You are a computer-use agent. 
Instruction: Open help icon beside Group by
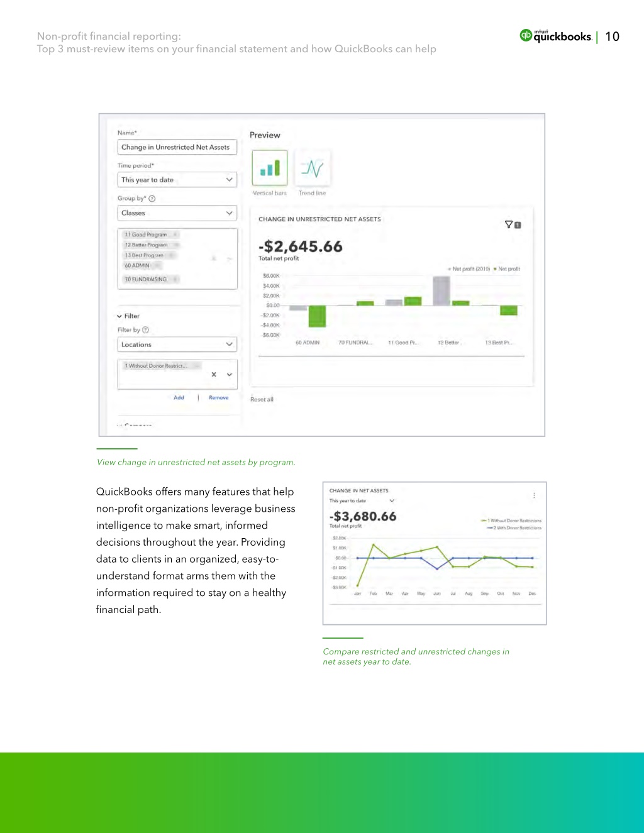click(152, 199)
